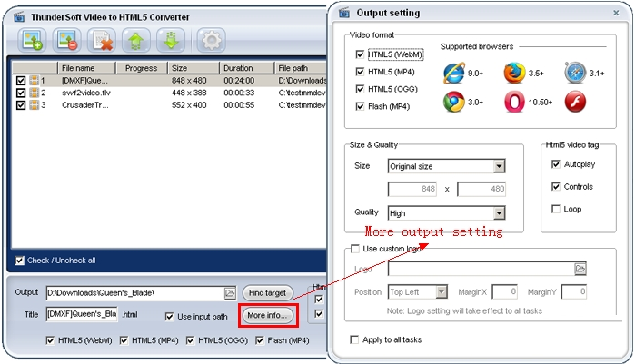Open the Size dropdown showing Original size
This screenshot has height=364, width=635.
pyautogui.click(x=499, y=166)
